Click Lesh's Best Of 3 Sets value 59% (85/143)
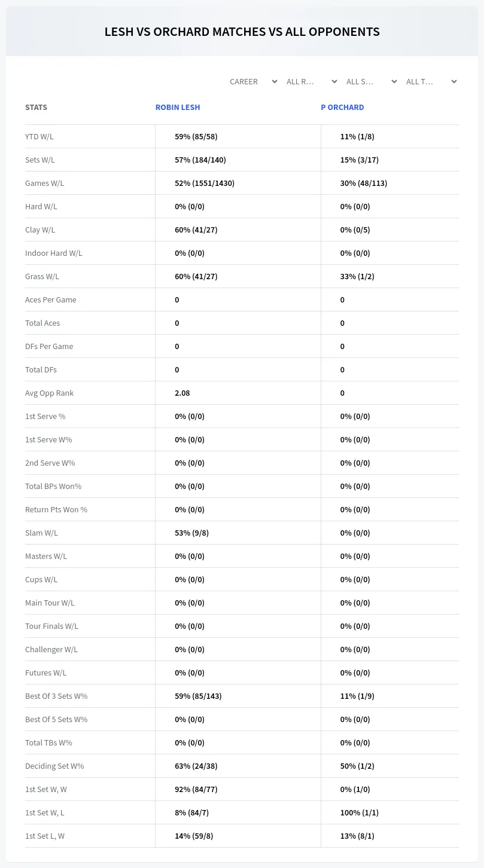Screen dimensions: 484x868 [x=198, y=696]
